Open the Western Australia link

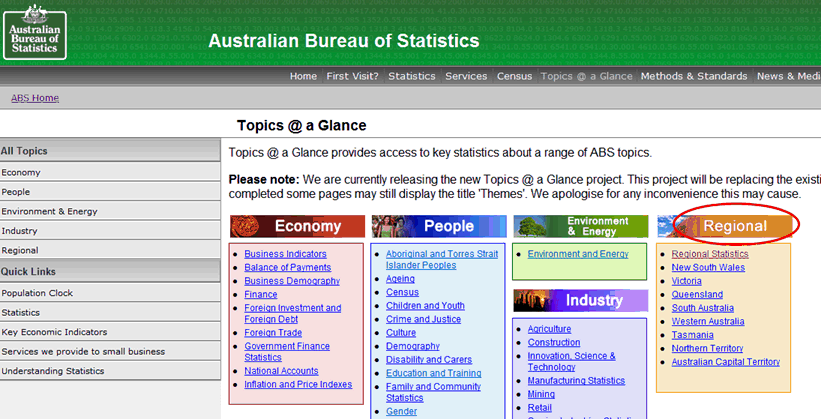click(x=708, y=322)
